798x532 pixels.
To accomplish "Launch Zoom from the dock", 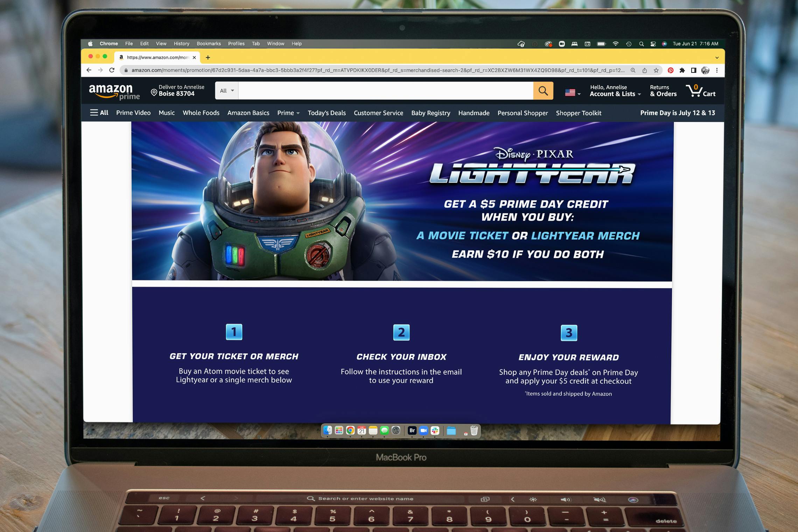I will tap(423, 430).
